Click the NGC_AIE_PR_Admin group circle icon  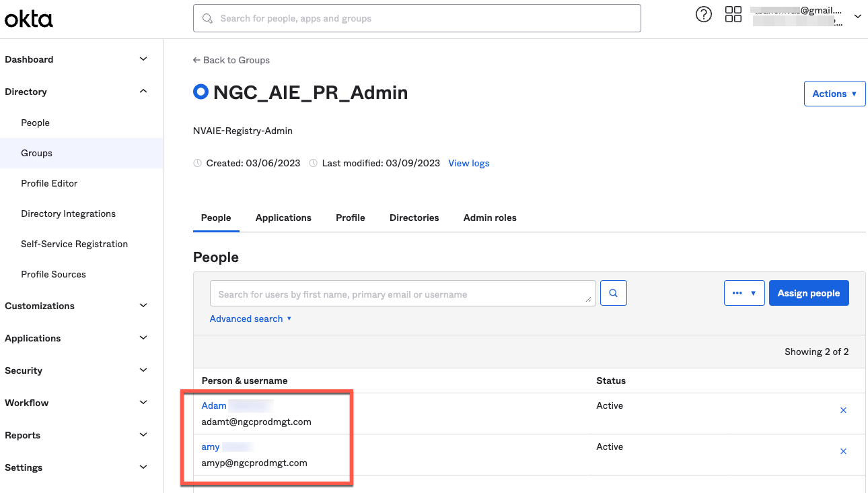pyautogui.click(x=201, y=92)
